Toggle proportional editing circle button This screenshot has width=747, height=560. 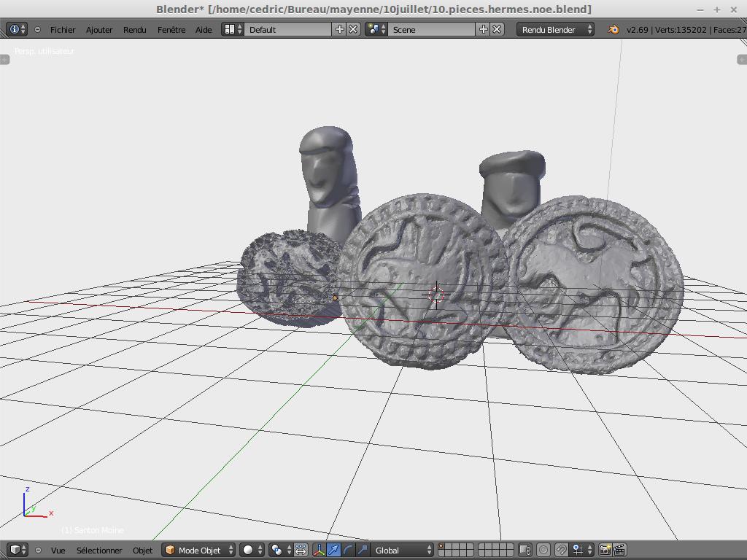tap(543, 550)
